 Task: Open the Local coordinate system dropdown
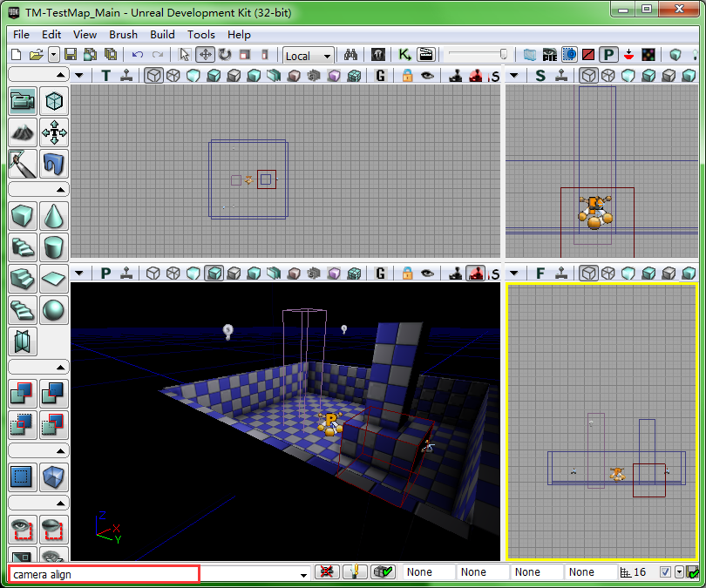tap(309, 56)
